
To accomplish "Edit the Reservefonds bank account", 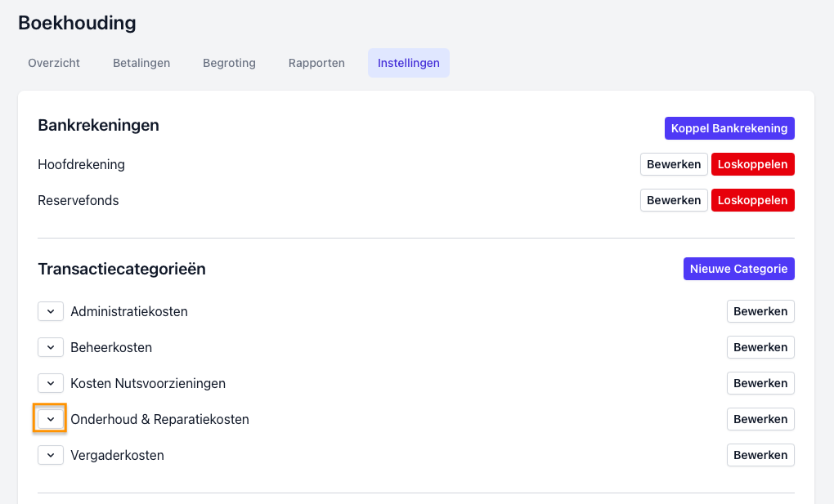I will click(674, 200).
